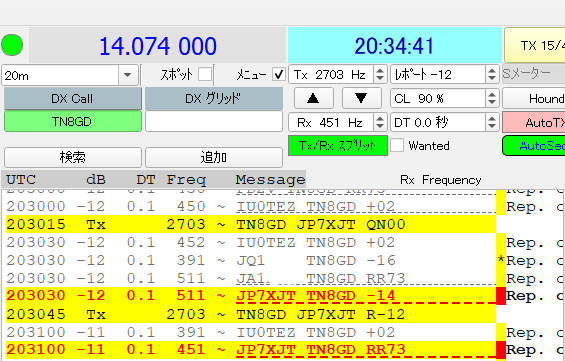The height and width of the screenshot is (361, 565).
Task: Click the TX 15/ period button
Action: pos(535,46)
